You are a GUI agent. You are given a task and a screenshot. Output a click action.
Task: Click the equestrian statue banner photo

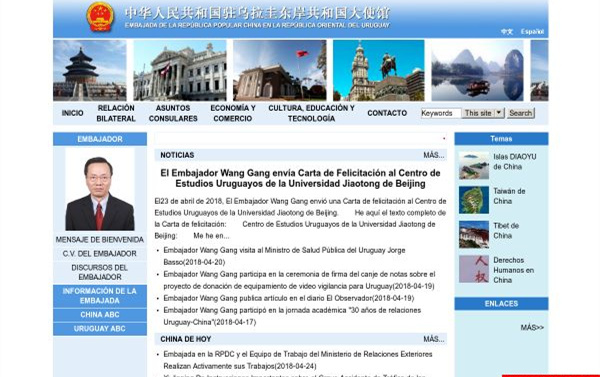click(x=378, y=70)
